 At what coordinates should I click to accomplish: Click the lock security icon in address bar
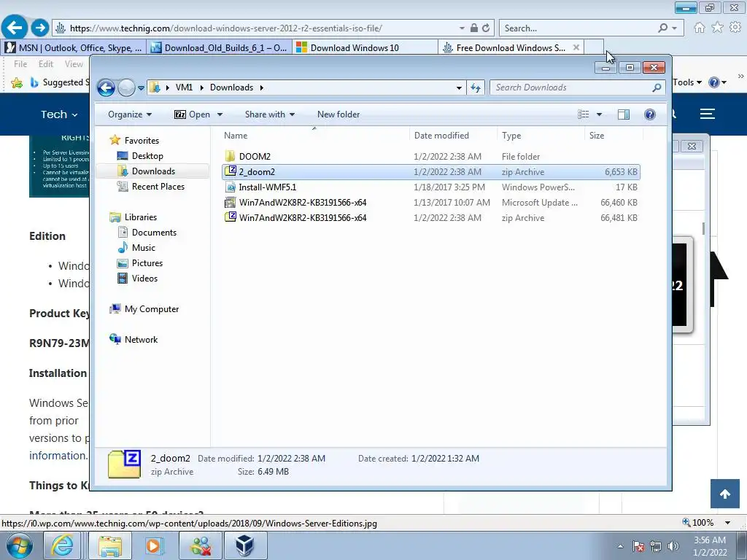[474, 28]
